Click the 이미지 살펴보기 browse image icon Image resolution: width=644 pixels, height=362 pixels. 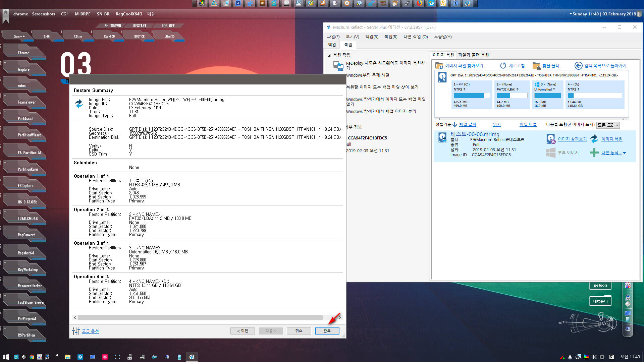(551, 139)
